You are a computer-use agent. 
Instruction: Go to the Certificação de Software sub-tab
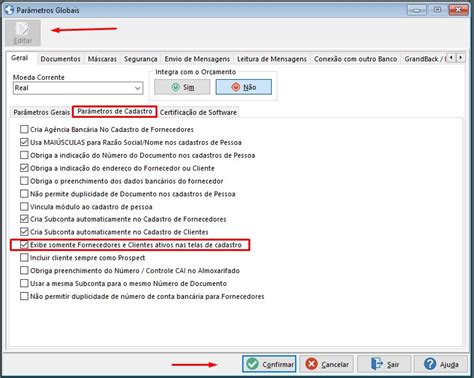(198, 112)
